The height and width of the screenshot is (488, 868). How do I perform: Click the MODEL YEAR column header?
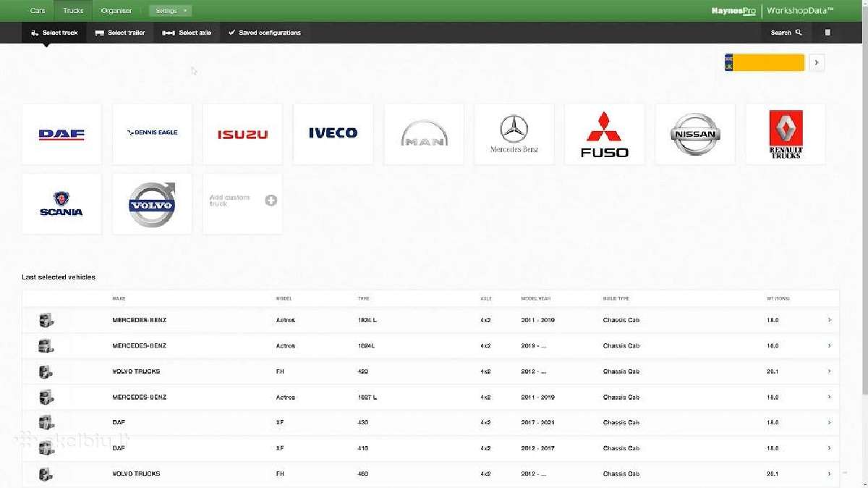tap(535, 298)
